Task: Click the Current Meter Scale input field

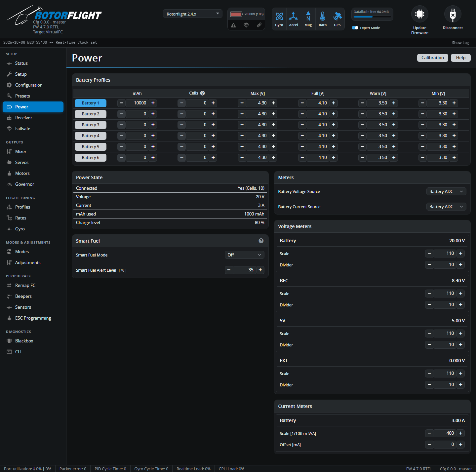Action: 445,433
